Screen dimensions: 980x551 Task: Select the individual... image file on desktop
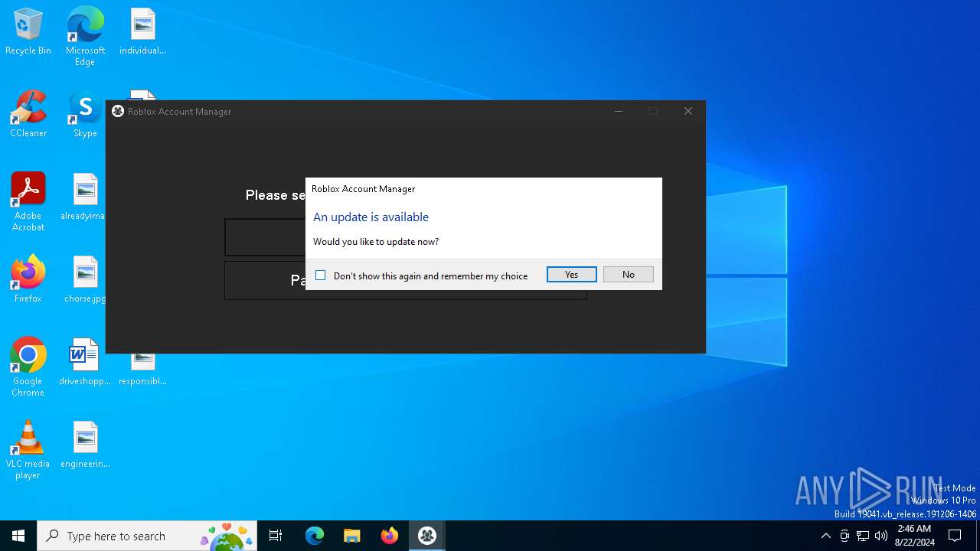click(x=142, y=32)
